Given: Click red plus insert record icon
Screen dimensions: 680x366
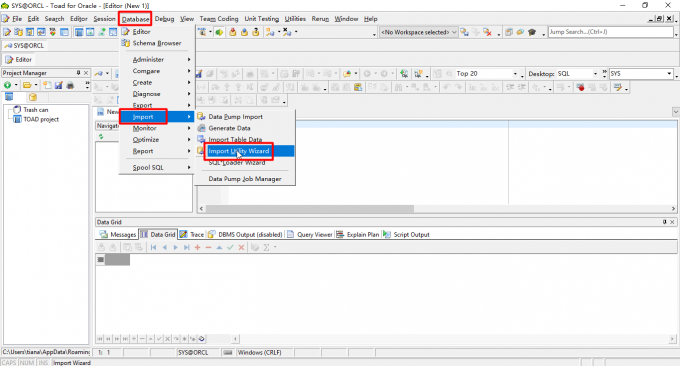Looking at the screenshot, I should tap(197, 247).
